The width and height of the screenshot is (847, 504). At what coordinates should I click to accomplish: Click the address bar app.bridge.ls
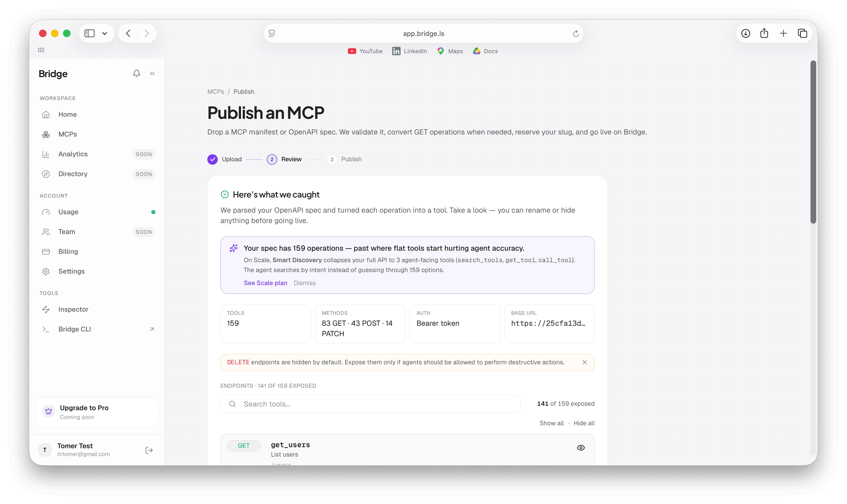[x=423, y=33]
